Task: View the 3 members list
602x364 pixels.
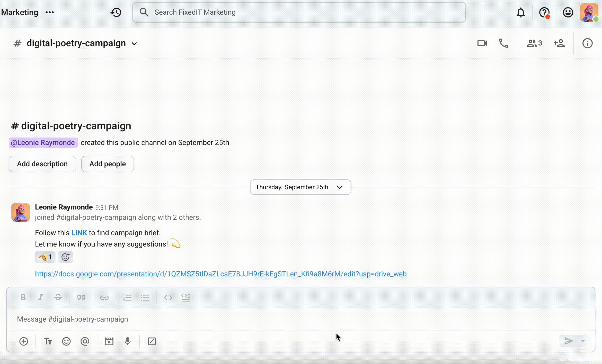Action: 534,43
